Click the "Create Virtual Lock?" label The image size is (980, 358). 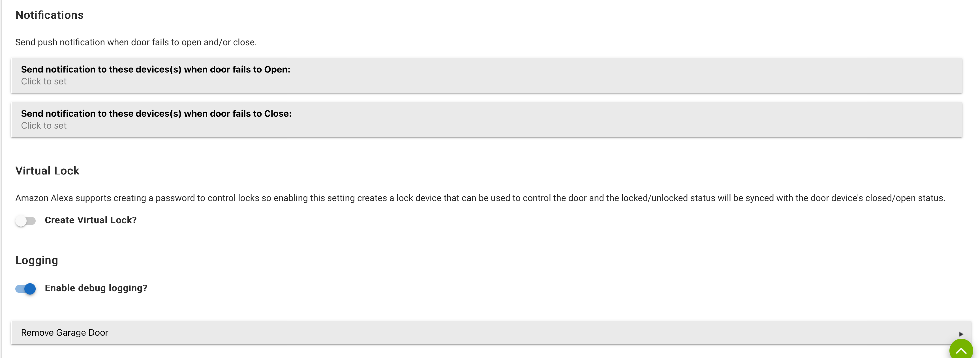91,220
